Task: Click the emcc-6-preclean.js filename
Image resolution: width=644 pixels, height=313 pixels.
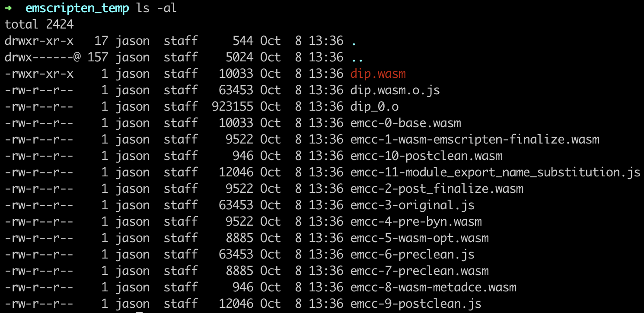Action: click(412, 255)
